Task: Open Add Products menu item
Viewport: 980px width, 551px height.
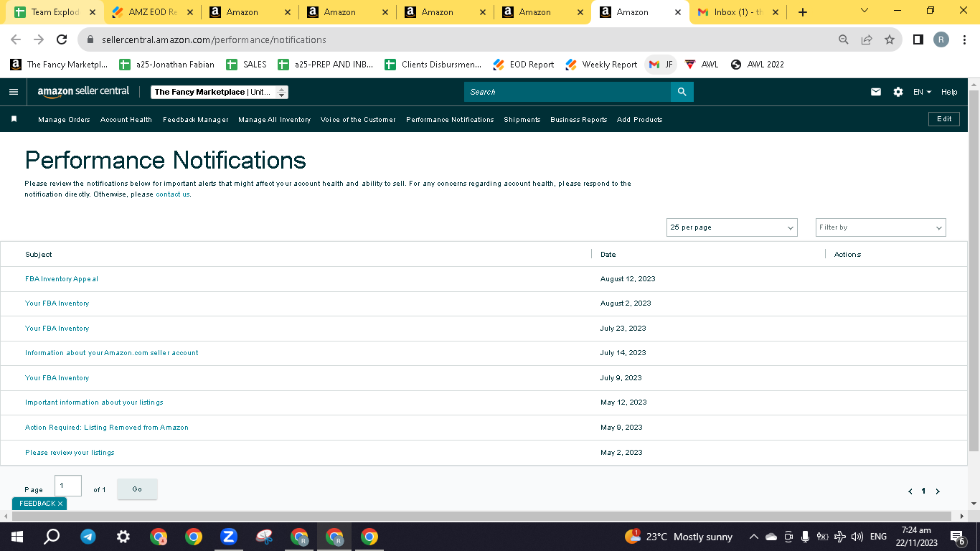Action: point(639,120)
